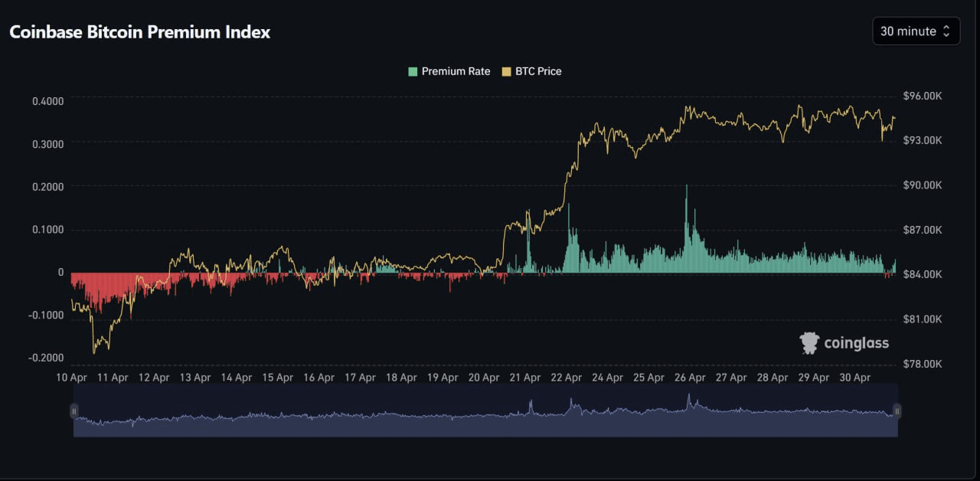Click the 24 Apr date label

tap(608, 378)
